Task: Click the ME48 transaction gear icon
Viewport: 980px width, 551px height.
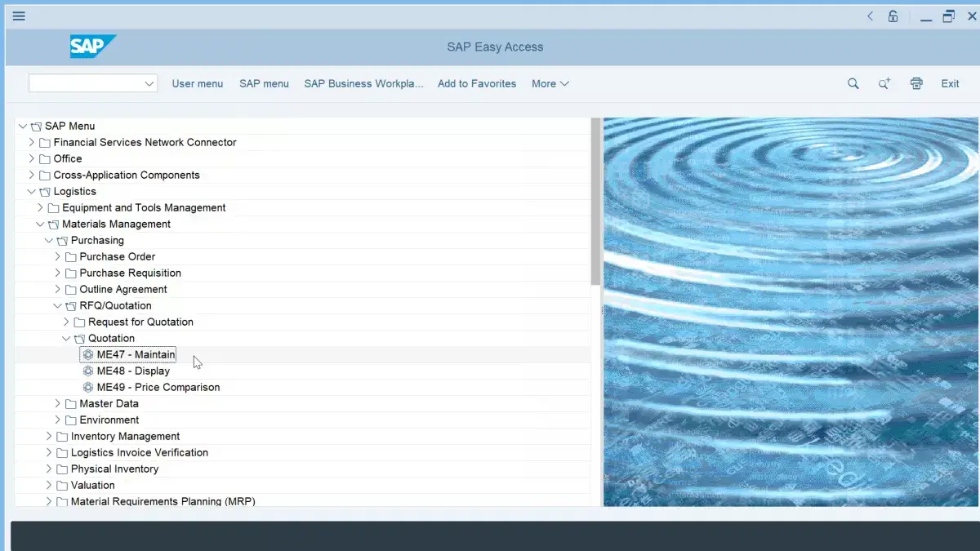Action: [x=88, y=371]
